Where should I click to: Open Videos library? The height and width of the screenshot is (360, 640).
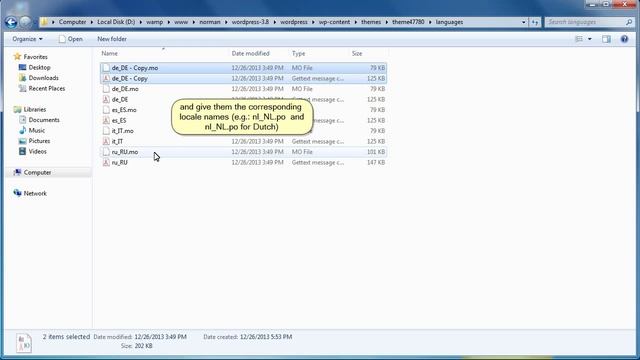pyautogui.click(x=38, y=151)
